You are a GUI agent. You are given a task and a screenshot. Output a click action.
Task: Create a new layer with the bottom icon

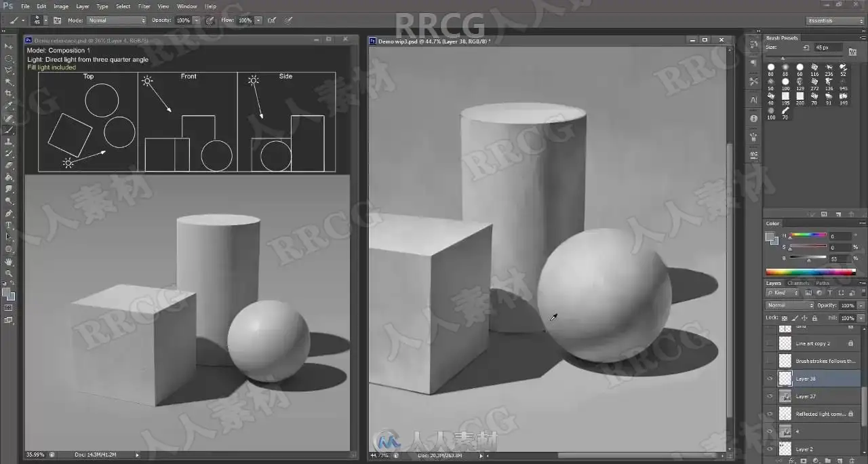coord(841,460)
